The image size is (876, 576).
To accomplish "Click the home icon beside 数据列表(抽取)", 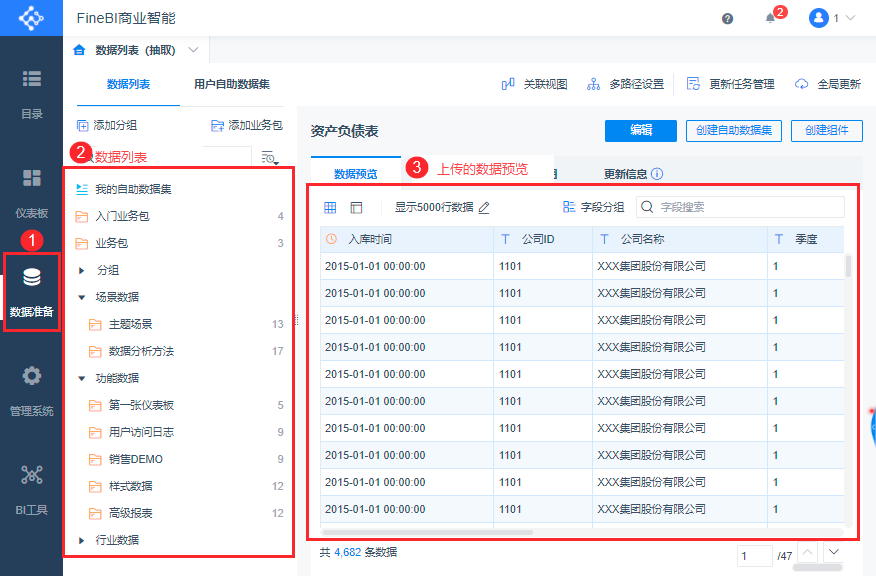I will point(79,50).
